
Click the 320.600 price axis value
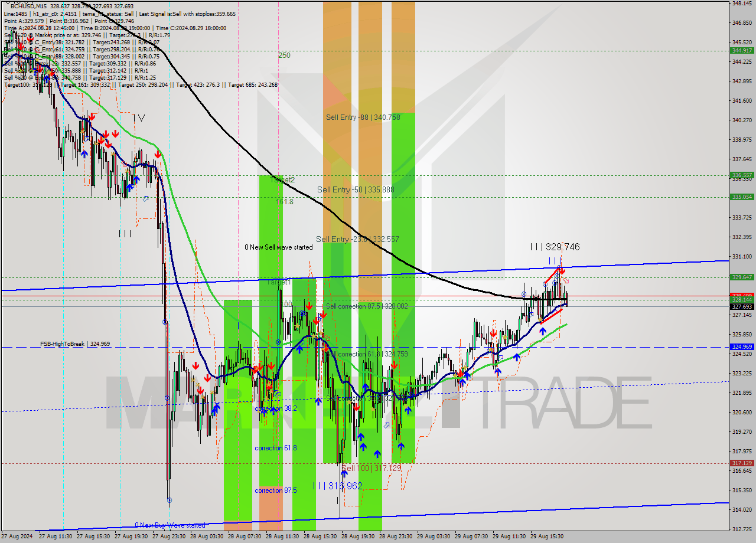[x=742, y=413]
